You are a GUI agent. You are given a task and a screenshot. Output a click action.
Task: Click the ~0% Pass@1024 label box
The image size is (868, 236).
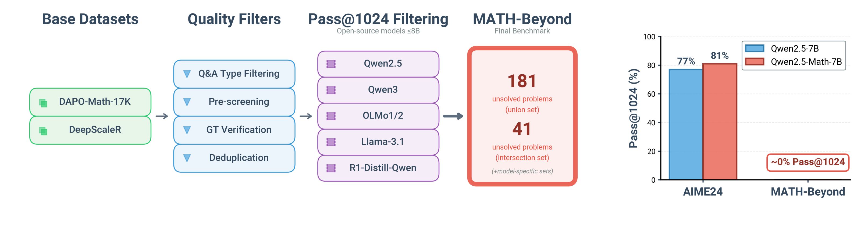[x=808, y=162]
